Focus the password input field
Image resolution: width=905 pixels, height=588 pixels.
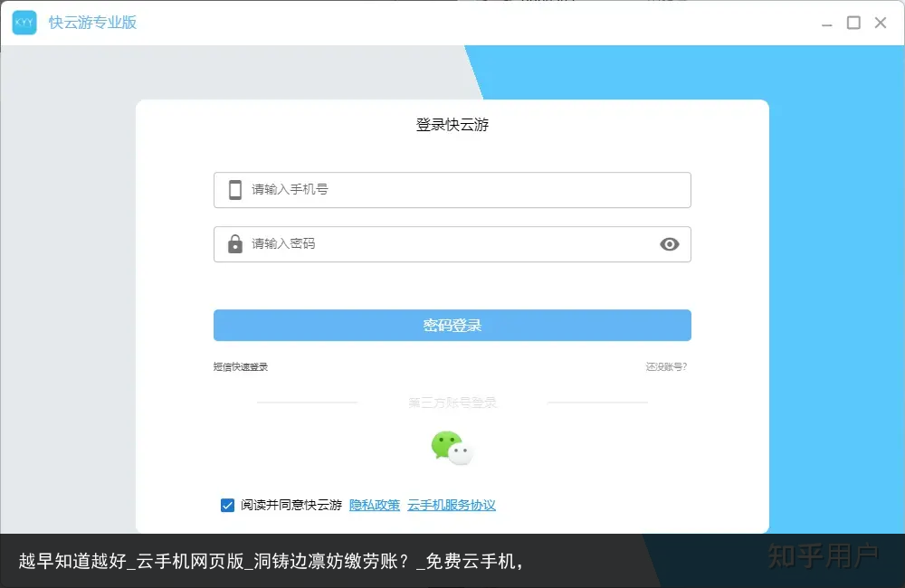[x=452, y=244]
